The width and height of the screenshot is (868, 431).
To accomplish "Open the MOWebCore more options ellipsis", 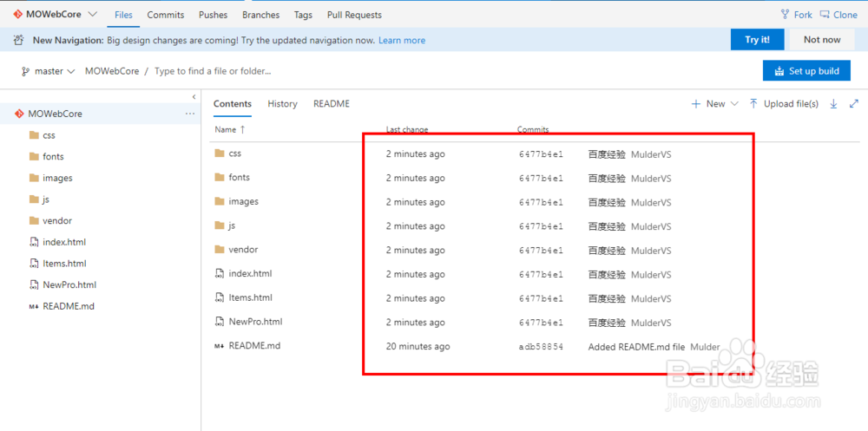I will point(190,114).
